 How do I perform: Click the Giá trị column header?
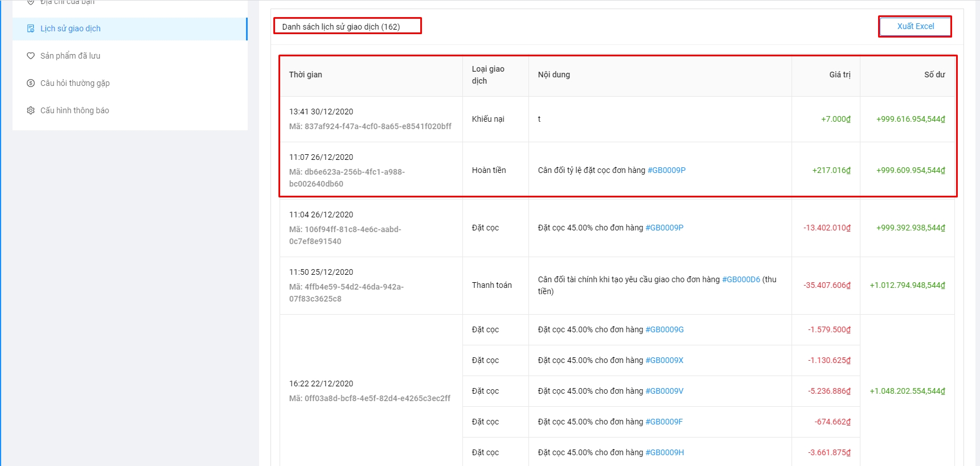point(839,75)
